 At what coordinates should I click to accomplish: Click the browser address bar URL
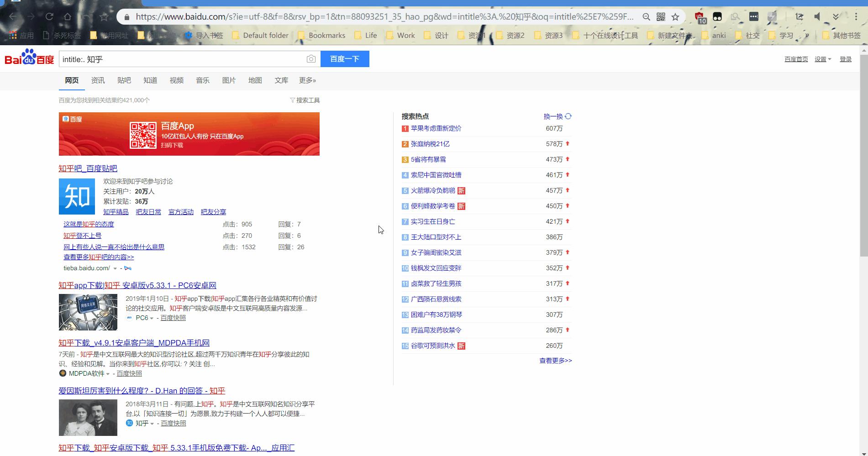click(x=384, y=17)
